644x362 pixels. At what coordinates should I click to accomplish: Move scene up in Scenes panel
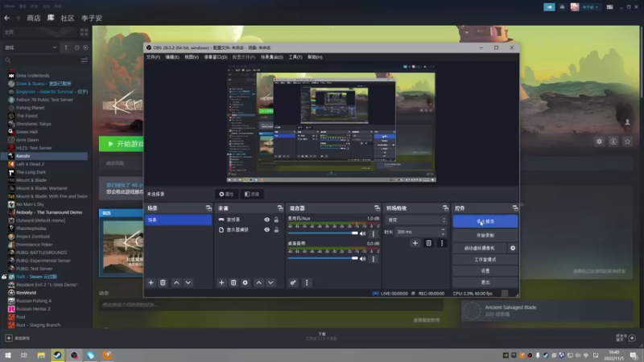click(176, 282)
